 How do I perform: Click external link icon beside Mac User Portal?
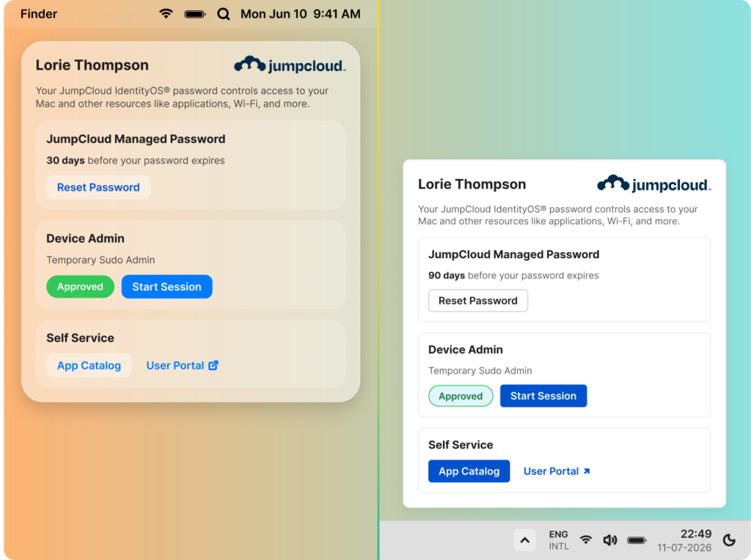pyautogui.click(x=213, y=365)
